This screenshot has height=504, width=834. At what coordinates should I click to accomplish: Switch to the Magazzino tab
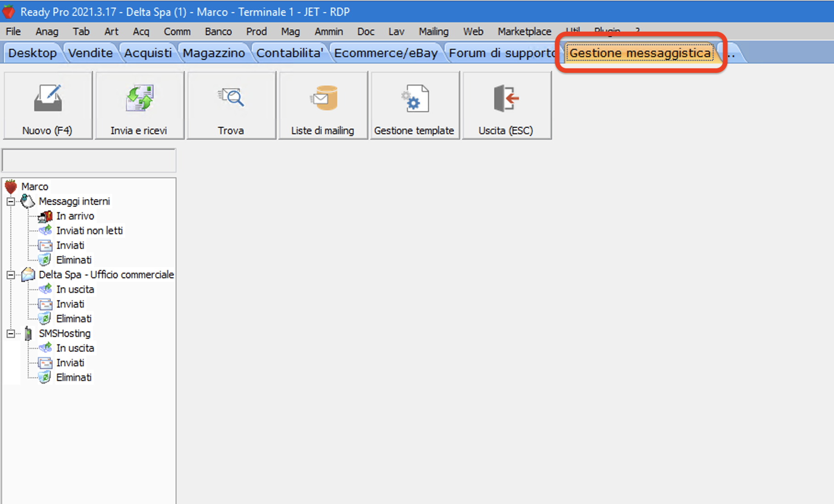point(214,53)
